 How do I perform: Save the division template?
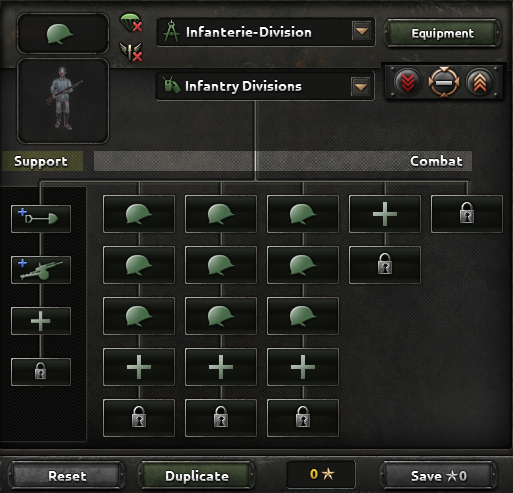[439, 476]
